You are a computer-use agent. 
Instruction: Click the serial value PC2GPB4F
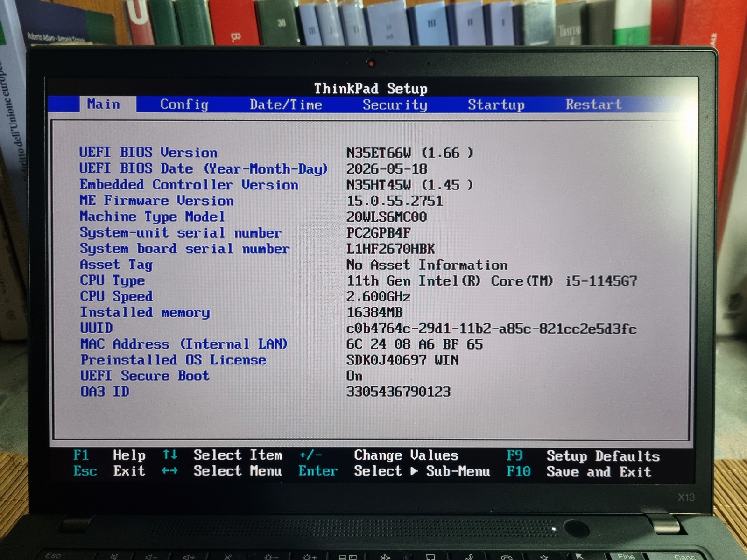378,233
